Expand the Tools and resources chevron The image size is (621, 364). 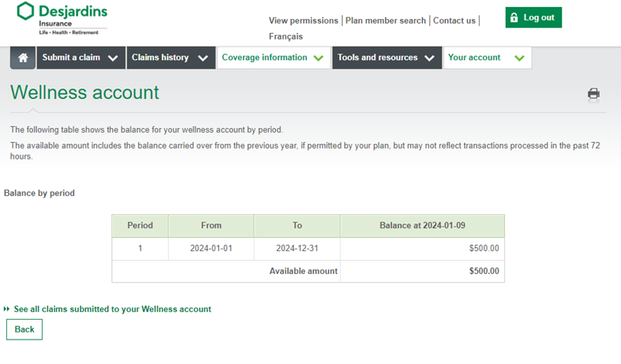point(429,58)
